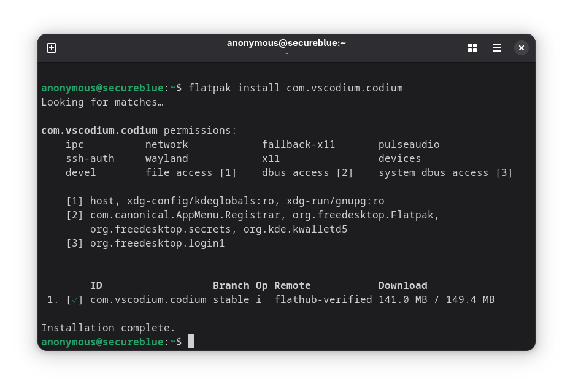The height and width of the screenshot is (392, 573).
Task: Click the 'devices' permission
Action: point(400,158)
